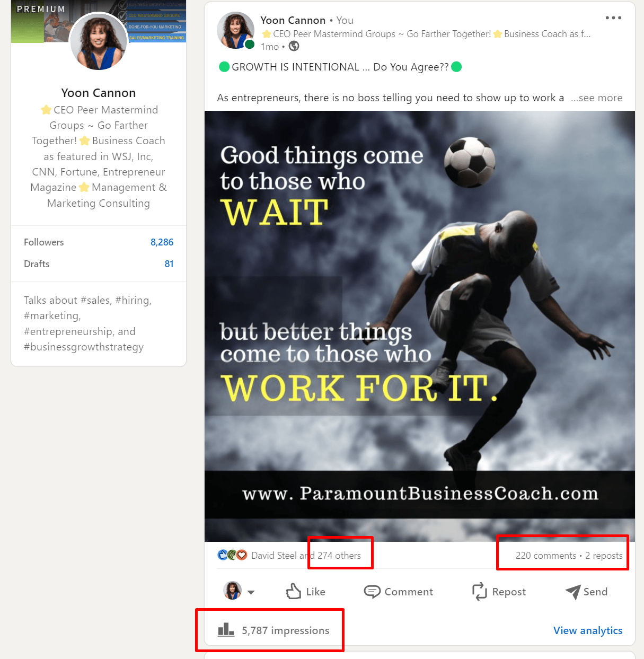Open the David Steel and 274 others reactions list

coord(306,555)
